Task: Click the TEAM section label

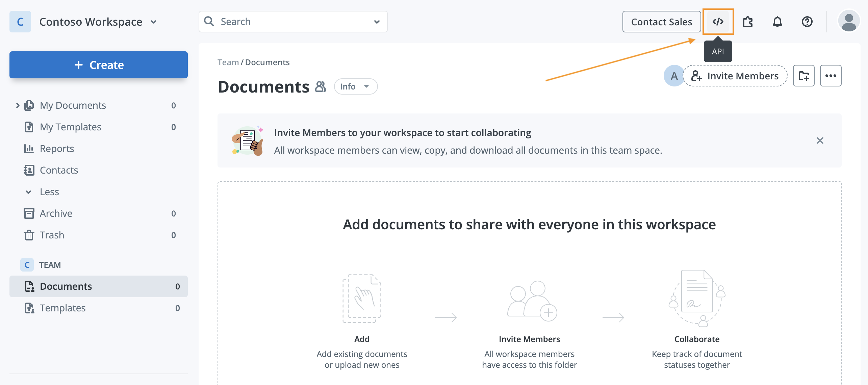Action: 50,265
